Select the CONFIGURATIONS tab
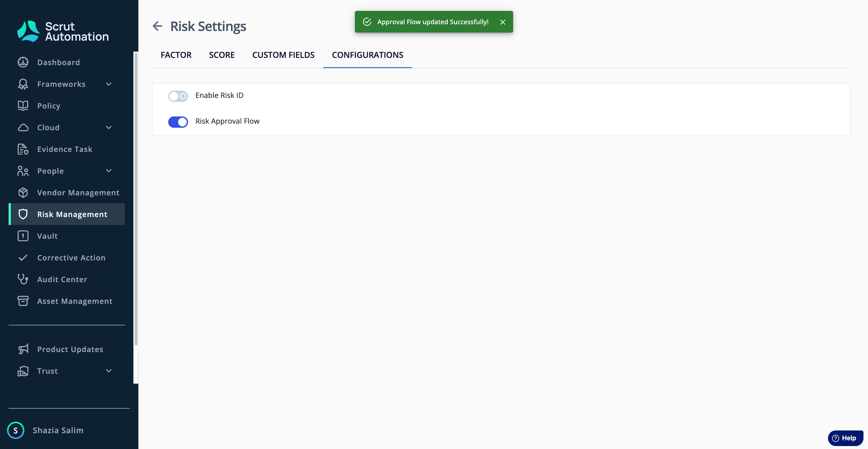The height and width of the screenshot is (449, 868). pos(368,55)
